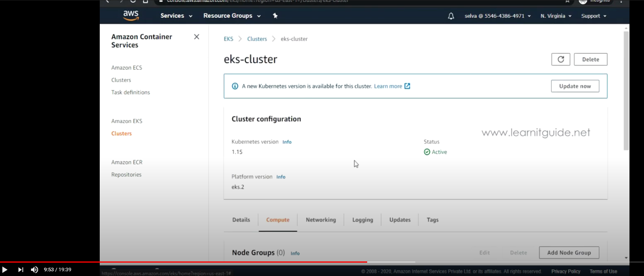Switch to the Compute tab
The image size is (644, 276).
click(278, 220)
